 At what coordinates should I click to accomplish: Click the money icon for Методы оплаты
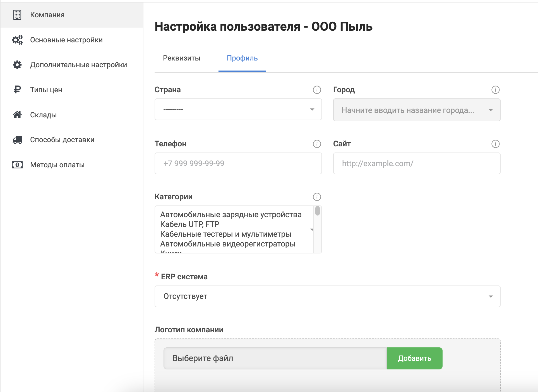click(17, 165)
